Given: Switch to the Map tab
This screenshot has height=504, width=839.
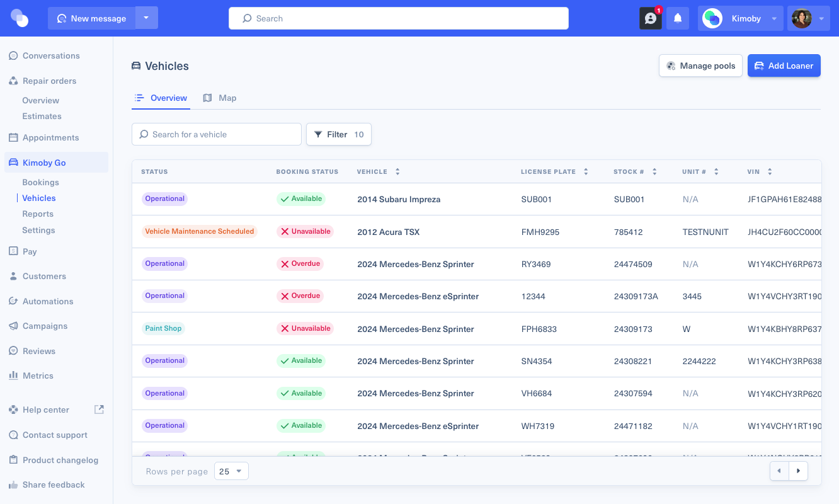Looking at the screenshot, I should point(220,98).
